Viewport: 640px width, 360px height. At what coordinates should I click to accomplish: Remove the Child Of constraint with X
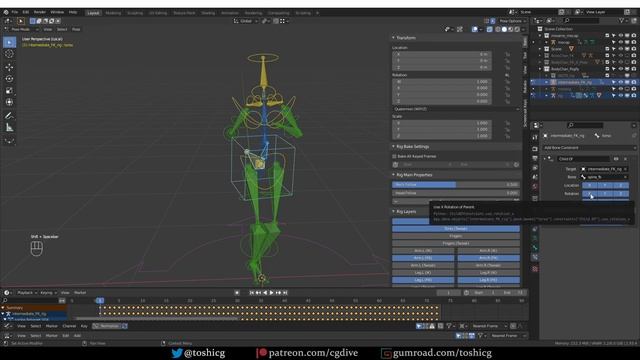click(625, 159)
